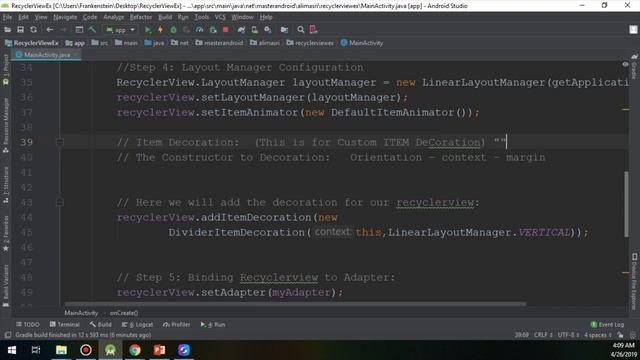The image size is (640, 360).
Task: Stop the running app with the red square
Action: (x=225, y=30)
